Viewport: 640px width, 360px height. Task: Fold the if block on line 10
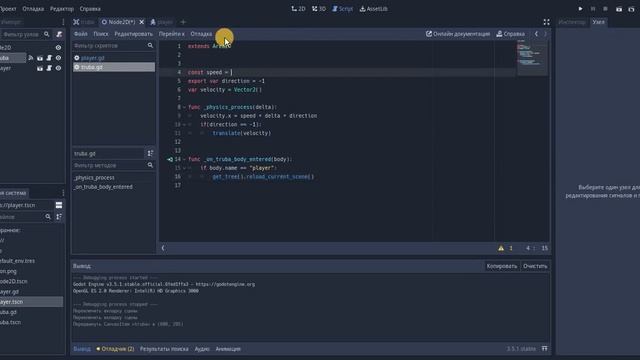tap(184, 124)
